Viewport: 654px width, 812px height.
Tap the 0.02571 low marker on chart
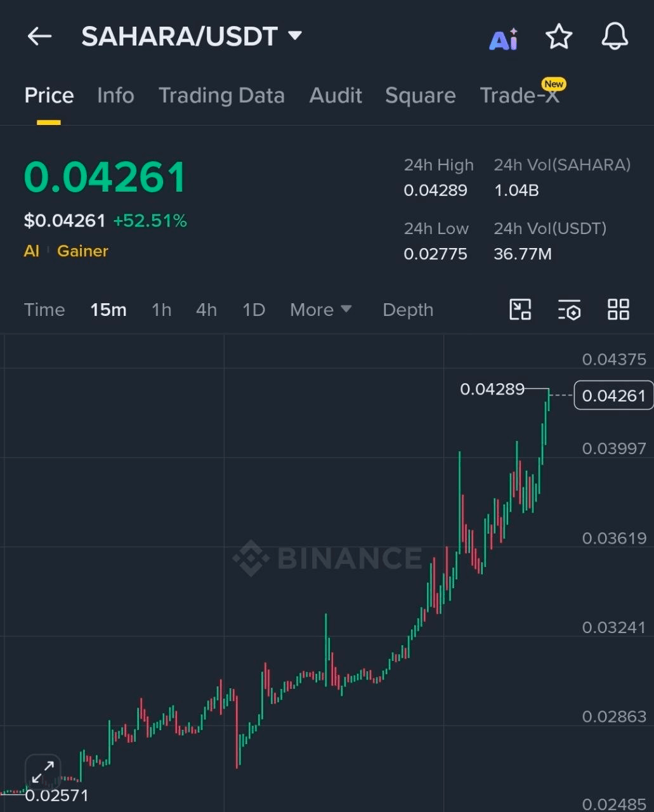coord(57,796)
